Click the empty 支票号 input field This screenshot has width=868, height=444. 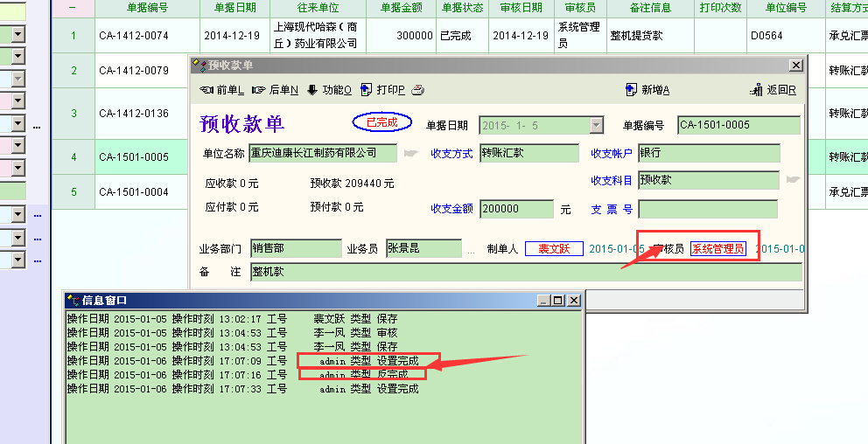coord(707,209)
